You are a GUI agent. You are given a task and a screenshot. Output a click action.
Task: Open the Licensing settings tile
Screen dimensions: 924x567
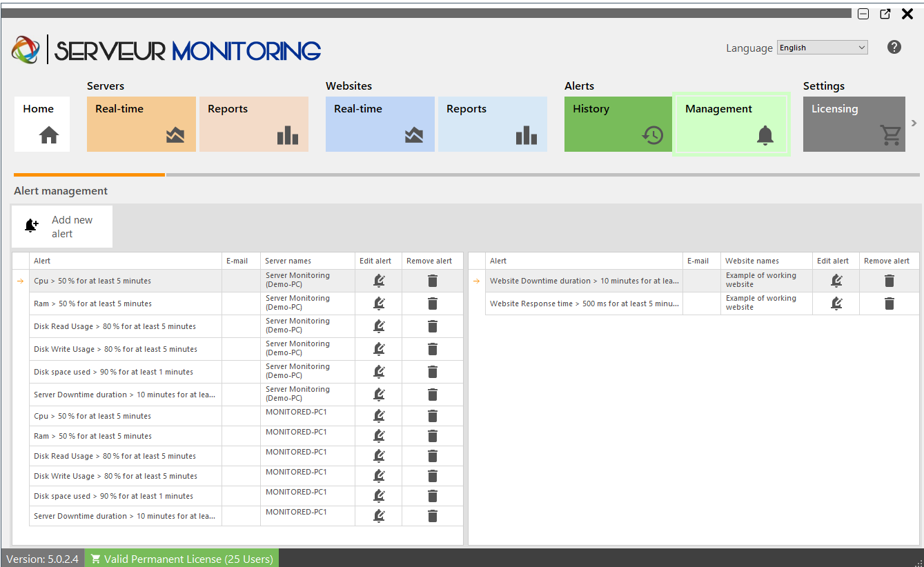coord(854,124)
